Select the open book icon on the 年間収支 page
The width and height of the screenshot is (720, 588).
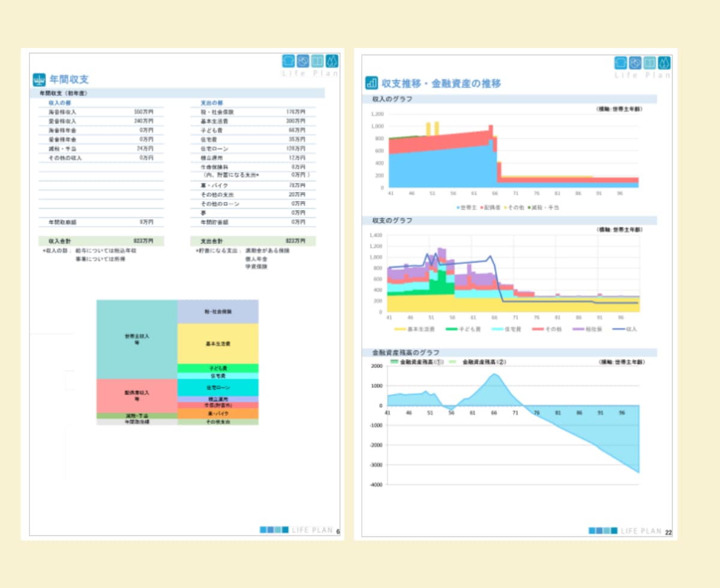(317, 61)
